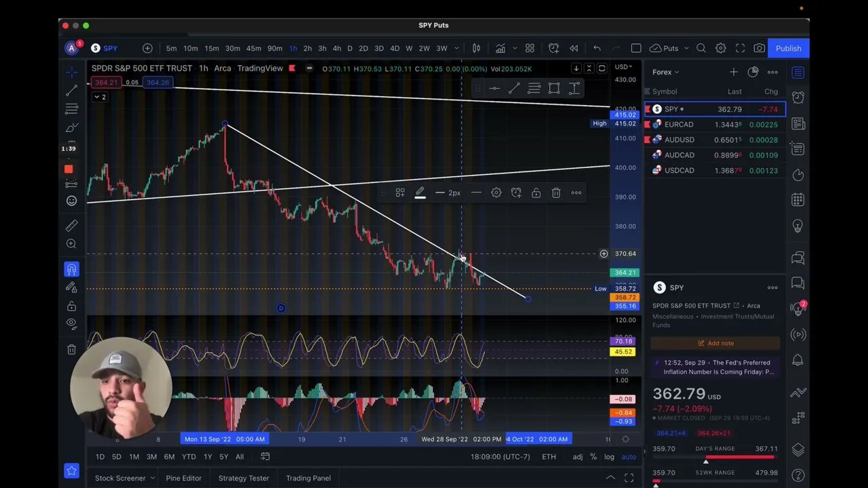The height and width of the screenshot is (488, 868).
Task: Open the indicators menu
Action: [x=500, y=48]
